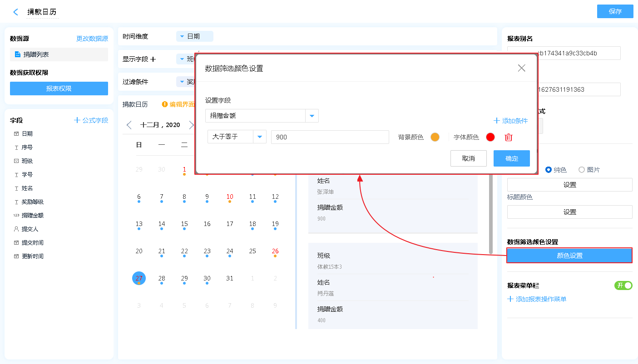Open the 日期 time dimension dropdown
The width and height of the screenshot is (638, 364).
pyautogui.click(x=194, y=36)
